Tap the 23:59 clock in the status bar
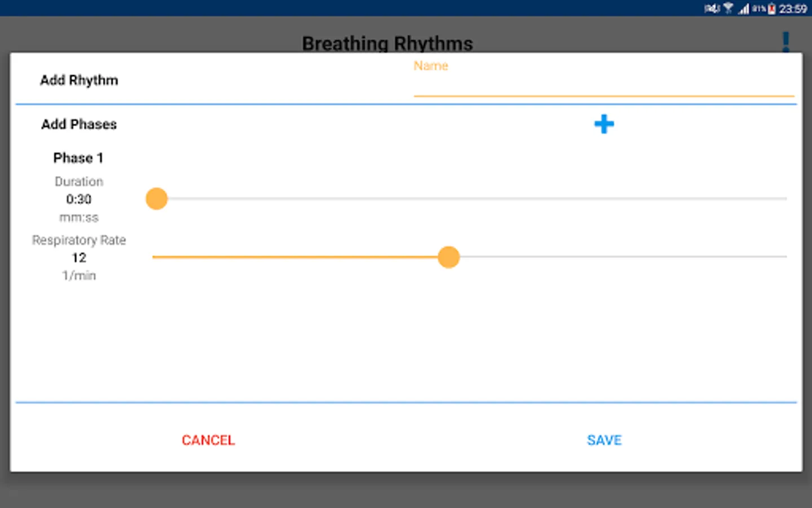Image resolution: width=812 pixels, height=508 pixels. pyautogui.click(x=792, y=8)
